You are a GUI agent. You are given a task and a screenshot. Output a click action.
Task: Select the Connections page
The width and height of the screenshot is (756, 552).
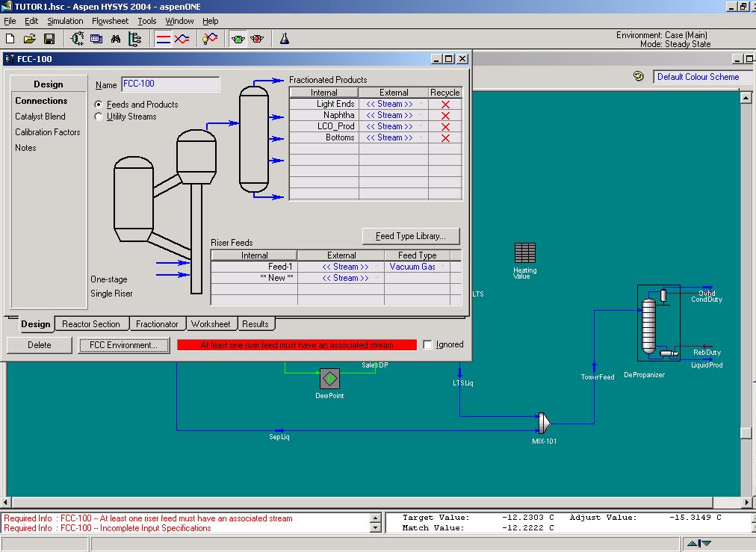[x=41, y=100]
